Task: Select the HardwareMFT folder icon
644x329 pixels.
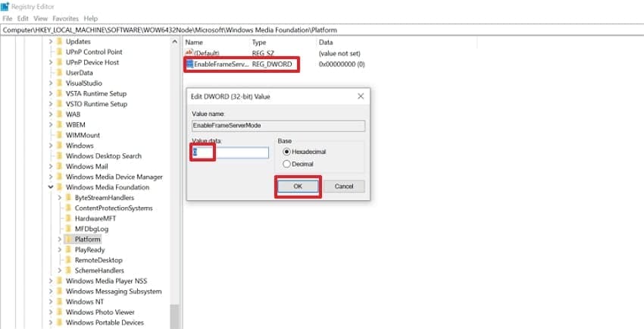Action: (x=68, y=218)
